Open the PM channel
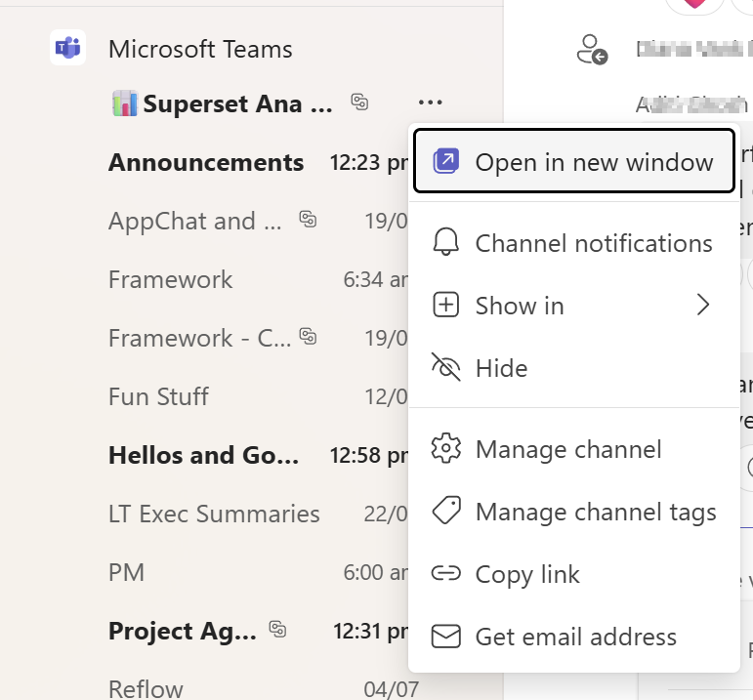The image size is (753, 700). pyautogui.click(x=126, y=572)
